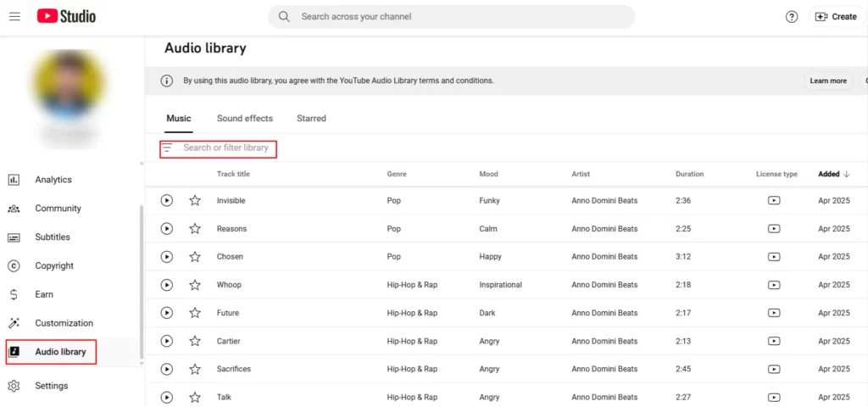Click the Track title column header

click(233, 174)
